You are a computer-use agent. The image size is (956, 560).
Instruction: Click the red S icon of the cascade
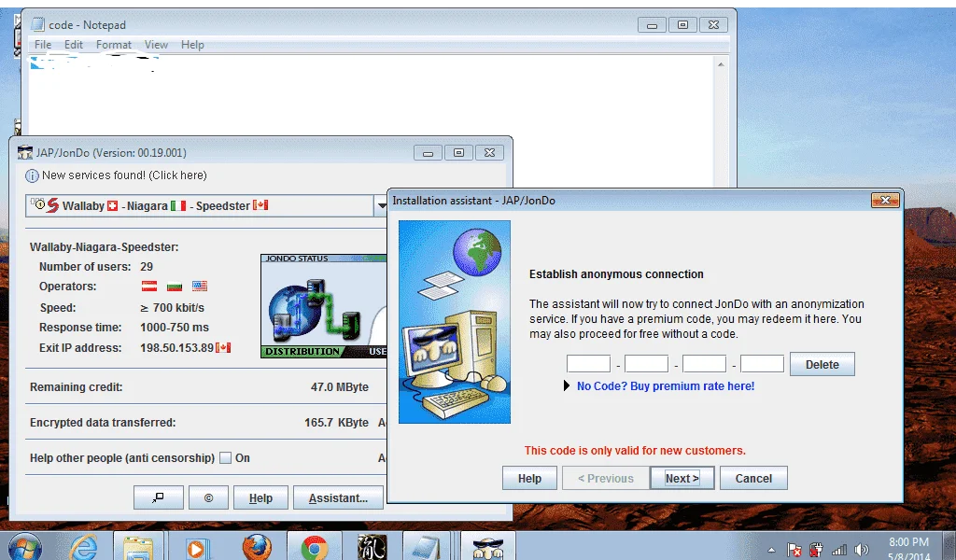53,205
